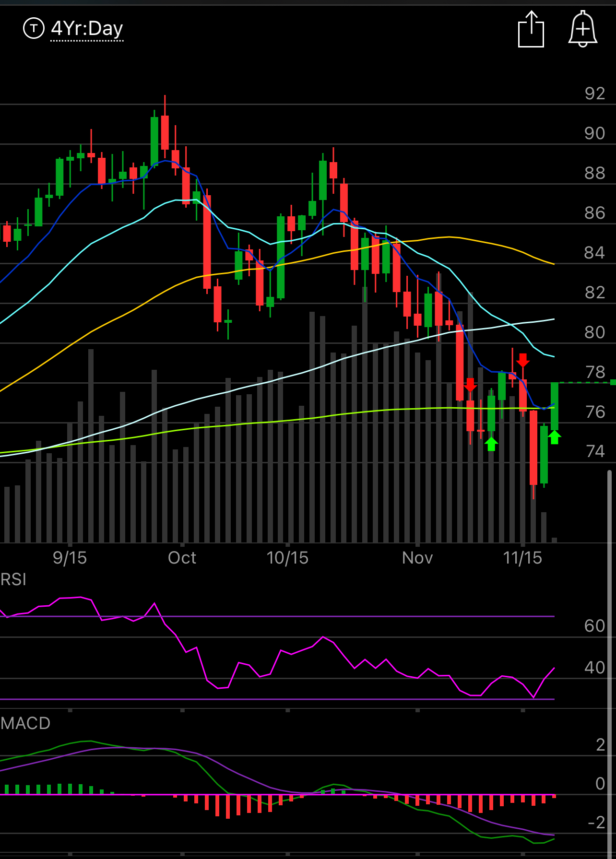
Task: Select the latest red sell arrow marker
Action: click(523, 360)
